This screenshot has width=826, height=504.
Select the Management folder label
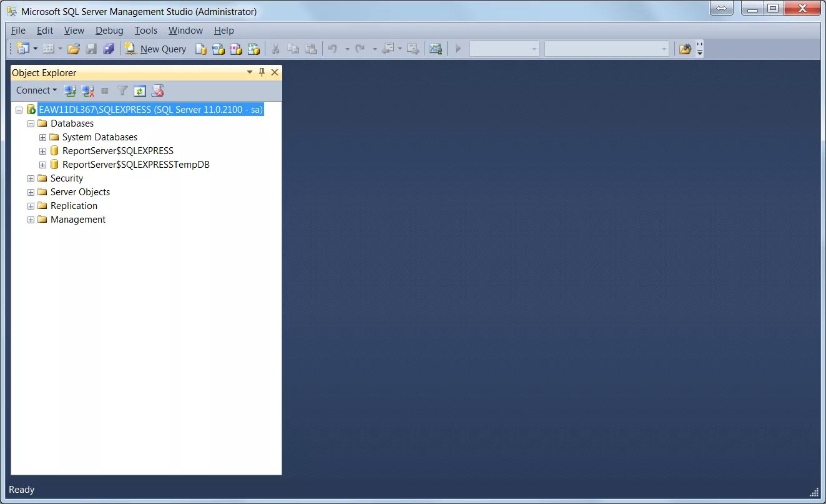[x=78, y=220]
